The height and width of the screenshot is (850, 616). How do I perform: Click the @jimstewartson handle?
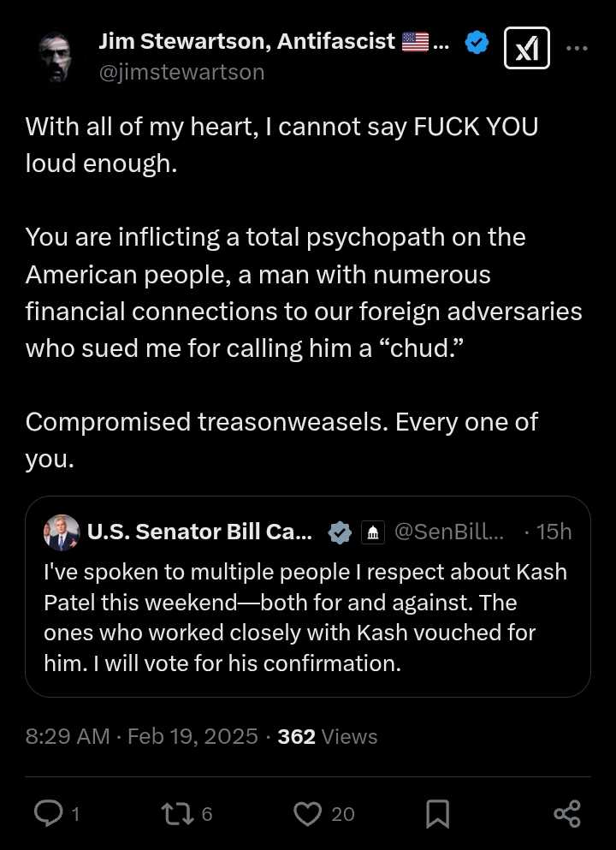tap(181, 72)
